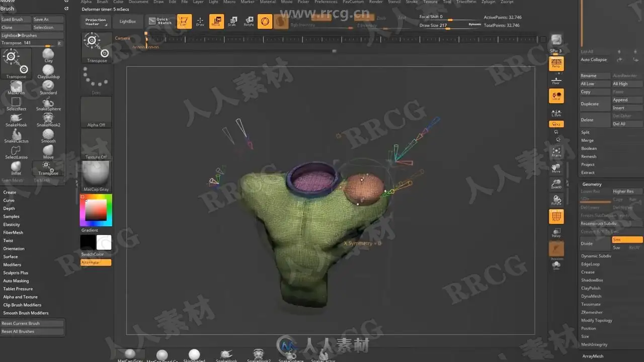This screenshot has width=644, height=362.
Task: Activate the Edit mode icon
Action: point(184,21)
